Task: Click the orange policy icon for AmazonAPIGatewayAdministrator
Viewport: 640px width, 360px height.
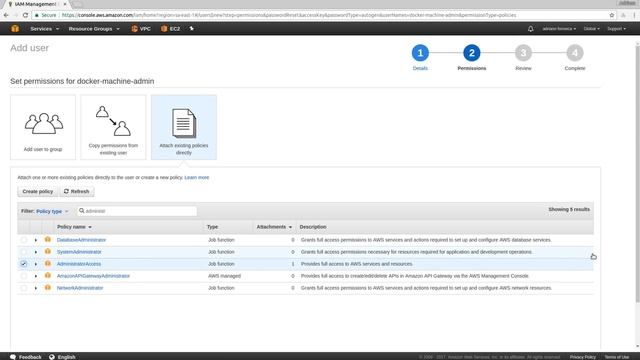Action: pos(48,276)
